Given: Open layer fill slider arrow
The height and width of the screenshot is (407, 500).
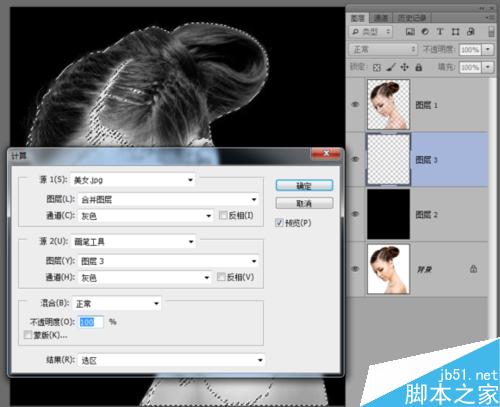Looking at the screenshot, I should (x=488, y=67).
